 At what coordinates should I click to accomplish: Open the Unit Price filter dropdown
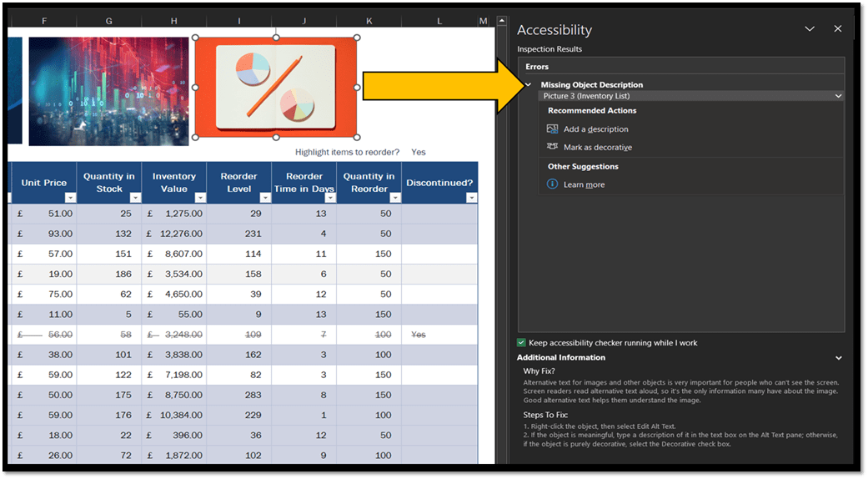click(x=70, y=198)
